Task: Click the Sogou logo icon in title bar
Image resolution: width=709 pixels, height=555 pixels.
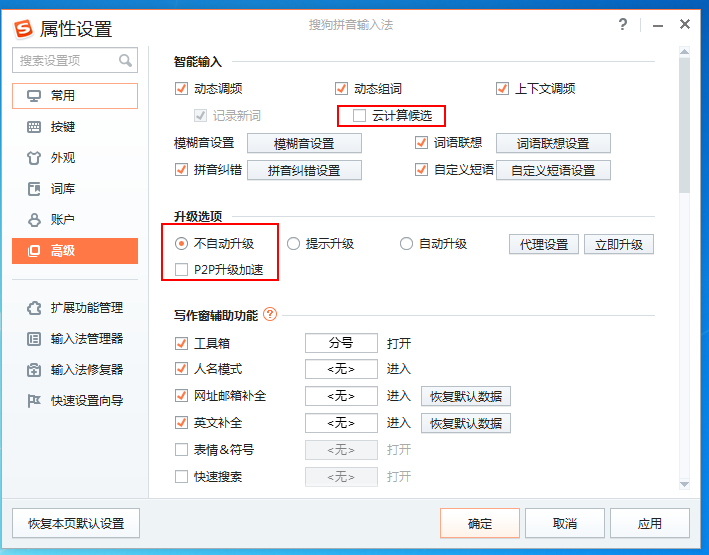Action: pyautogui.click(x=23, y=28)
